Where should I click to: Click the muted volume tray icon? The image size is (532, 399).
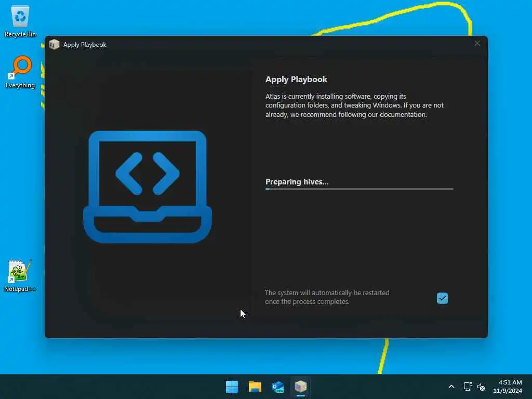coord(481,387)
